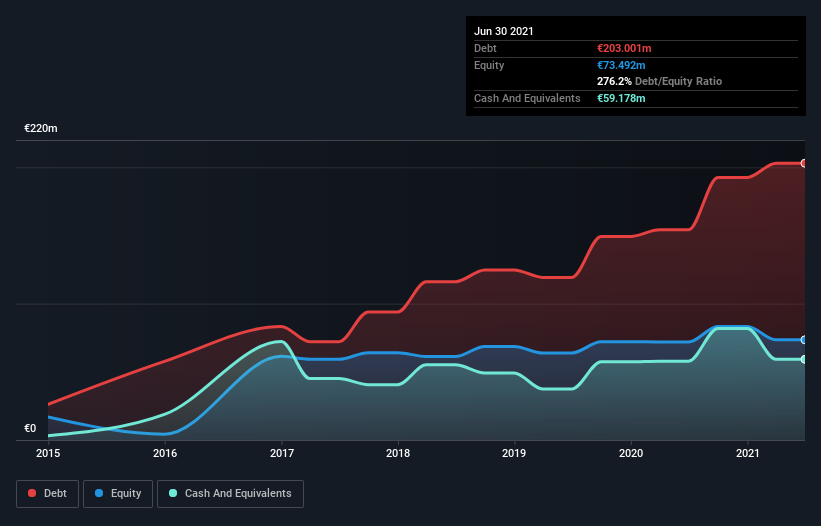Click the 2019 x-axis label
This screenshot has height=526, width=821.
(x=514, y=453)
